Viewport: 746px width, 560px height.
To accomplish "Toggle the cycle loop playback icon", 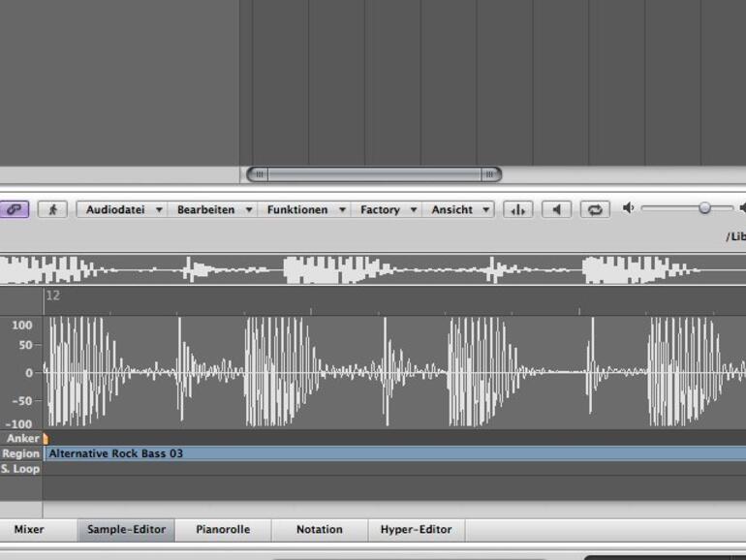I will point(594,209).
